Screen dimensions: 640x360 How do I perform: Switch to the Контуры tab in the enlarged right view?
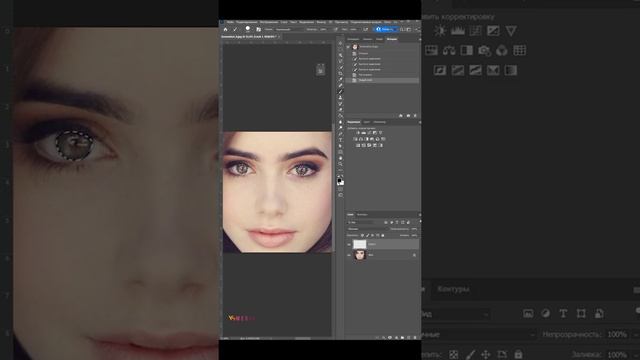tap(453, 289)
